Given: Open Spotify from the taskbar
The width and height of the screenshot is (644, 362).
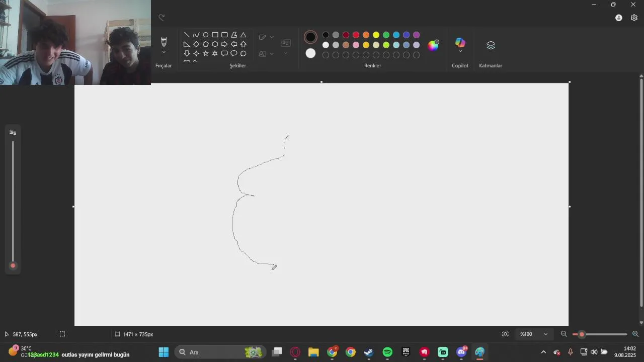Looking at the screenshot, I should 387,352.
